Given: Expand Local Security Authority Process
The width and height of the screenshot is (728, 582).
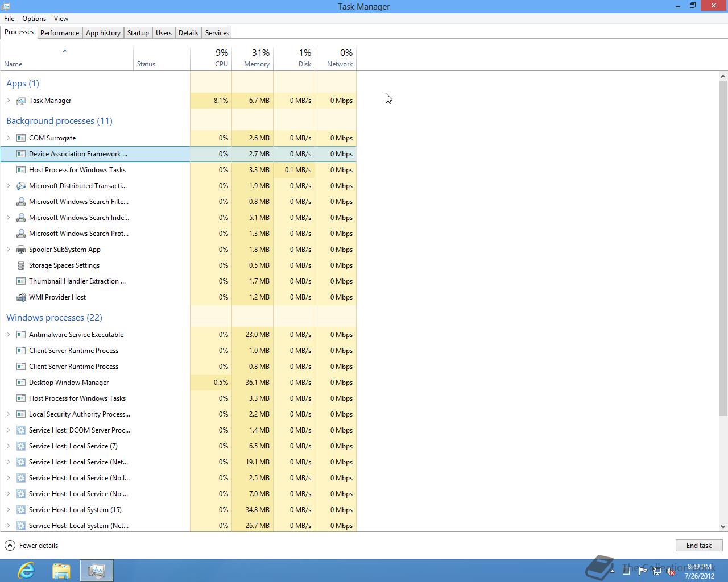Looking at the screenshot, I should [x=8, y=414].
